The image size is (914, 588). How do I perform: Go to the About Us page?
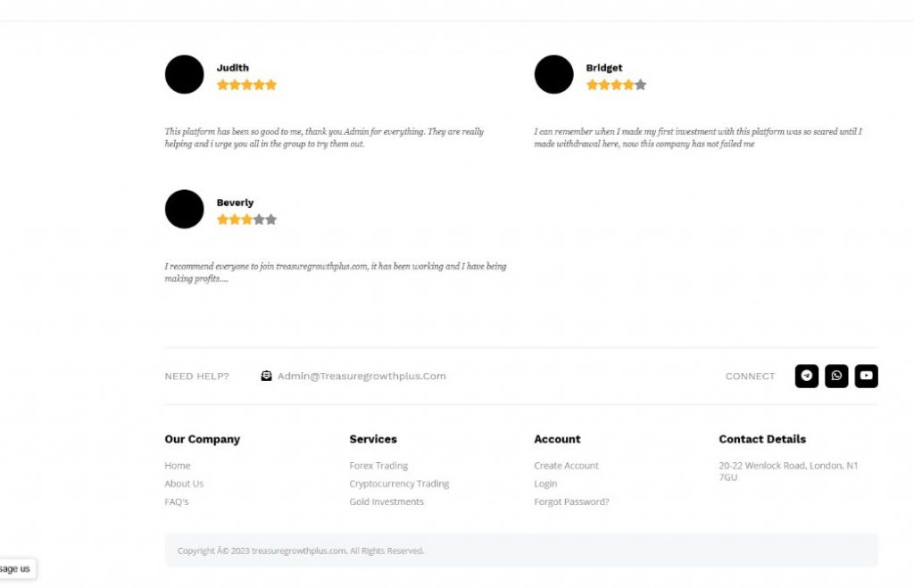184,484
